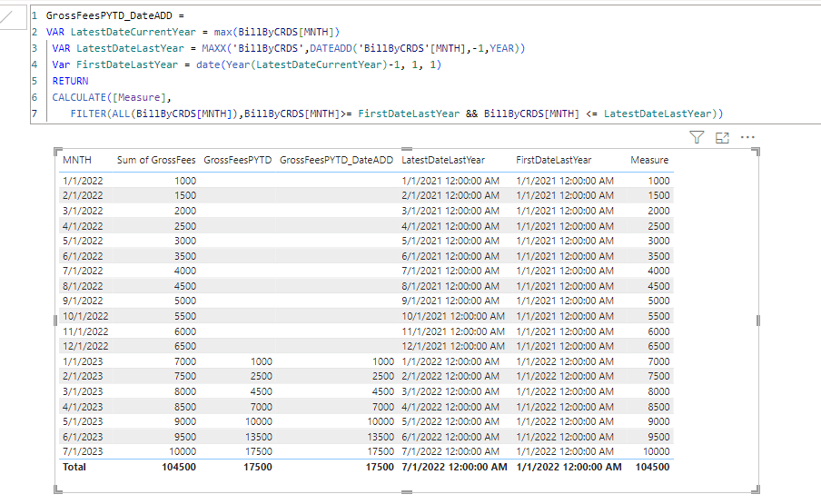821x504 pixels.
Task: Sort by Measure column header
Action: click(649, 160)
